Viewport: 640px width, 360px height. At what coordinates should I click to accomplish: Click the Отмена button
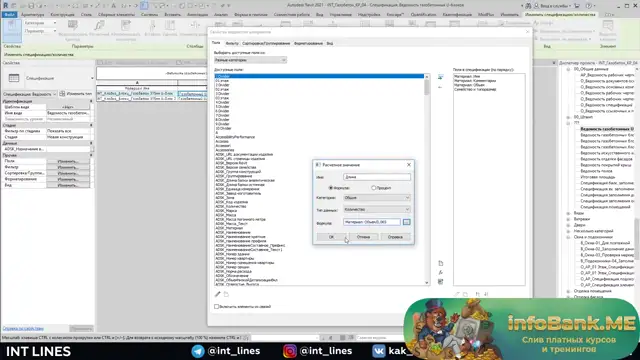[x=363, y=237]
